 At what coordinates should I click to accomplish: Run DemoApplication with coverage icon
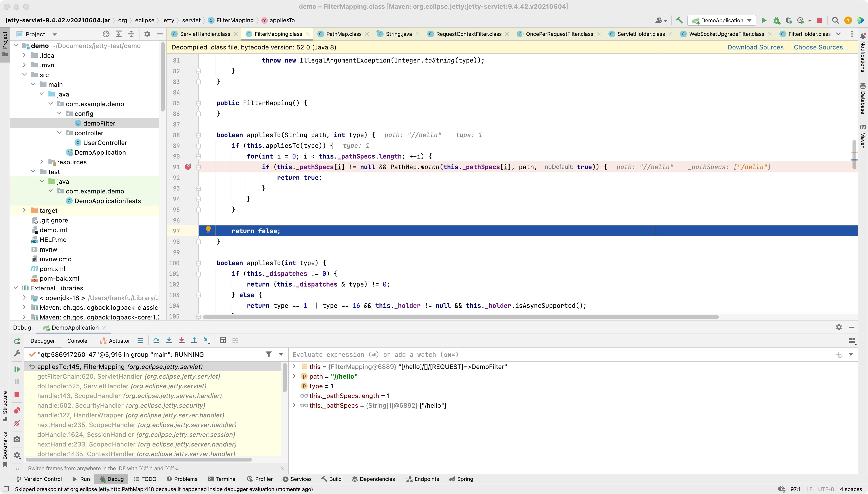[x=789, y=20]
